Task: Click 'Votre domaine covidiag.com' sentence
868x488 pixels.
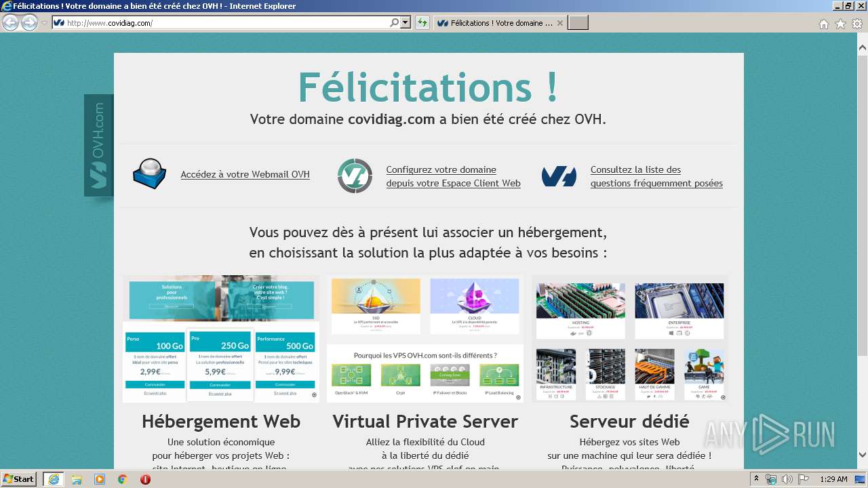Action: [428, 119]
